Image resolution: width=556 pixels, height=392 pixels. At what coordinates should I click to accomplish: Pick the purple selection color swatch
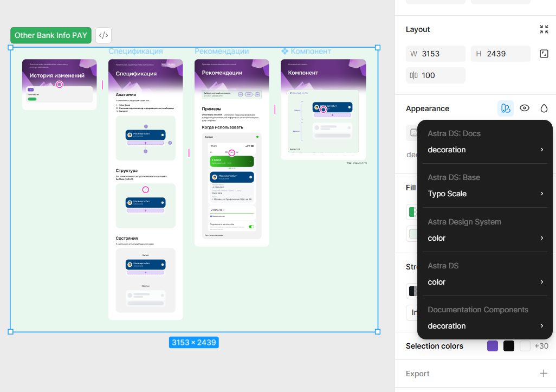[x=493, y=346]
